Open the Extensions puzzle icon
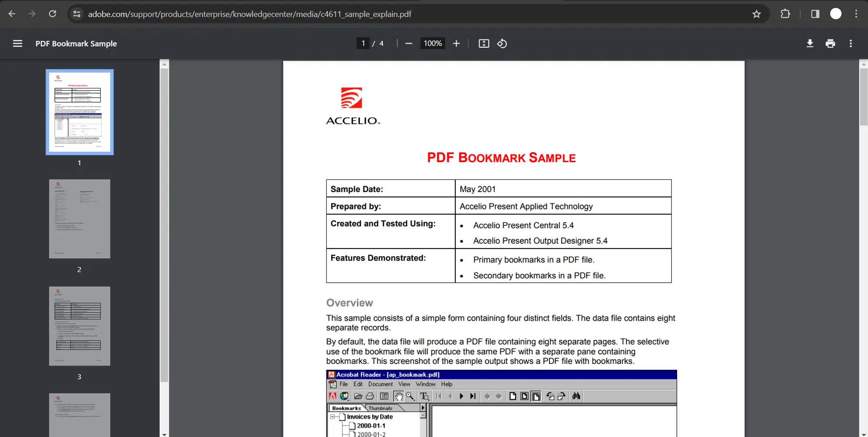Viewport: 868px width, 437px height. 786,14
